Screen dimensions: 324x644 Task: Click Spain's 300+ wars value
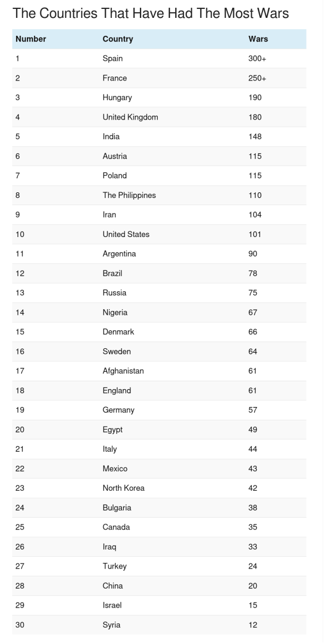257,58
